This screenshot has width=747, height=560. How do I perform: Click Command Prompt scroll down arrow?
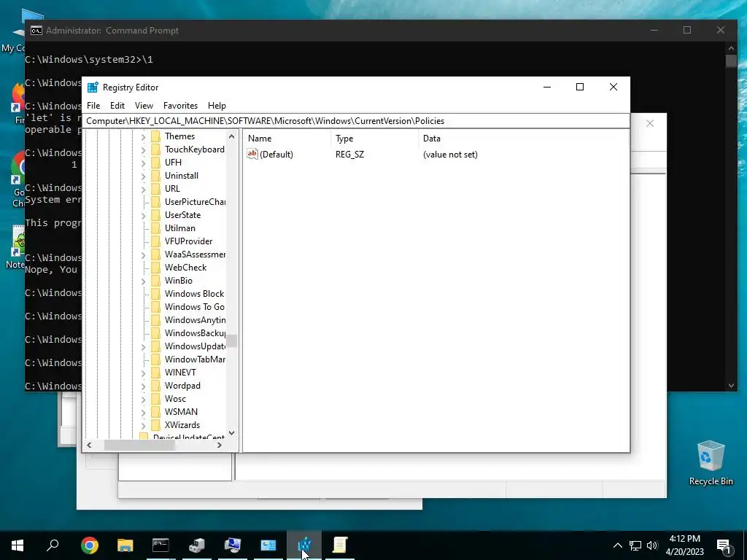coord(731,385)
